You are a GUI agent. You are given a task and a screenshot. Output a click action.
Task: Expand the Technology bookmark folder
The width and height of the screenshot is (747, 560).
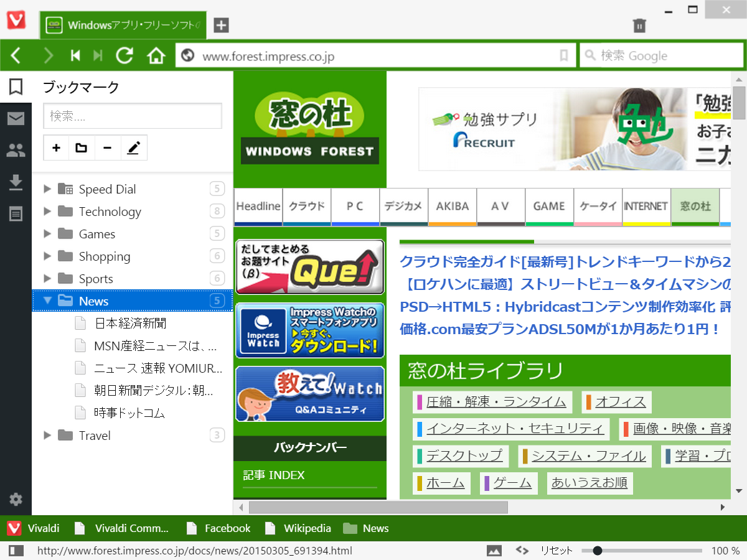coord(47,211)
